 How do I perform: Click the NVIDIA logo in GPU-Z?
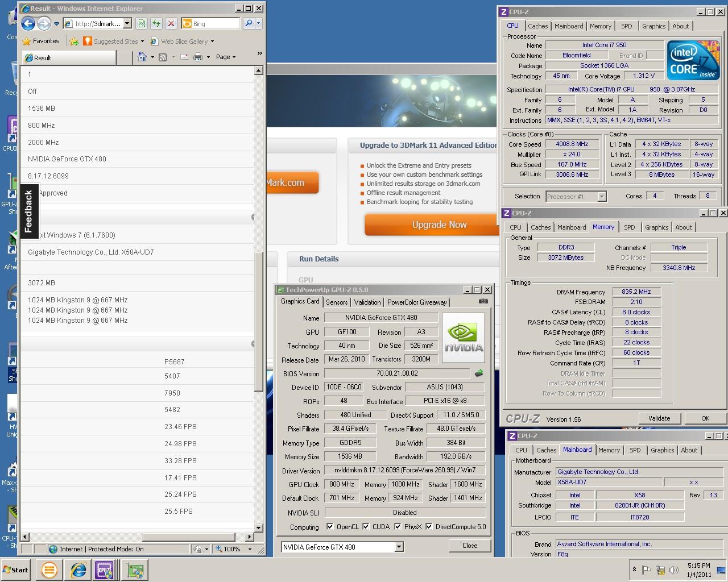[464, 338]
